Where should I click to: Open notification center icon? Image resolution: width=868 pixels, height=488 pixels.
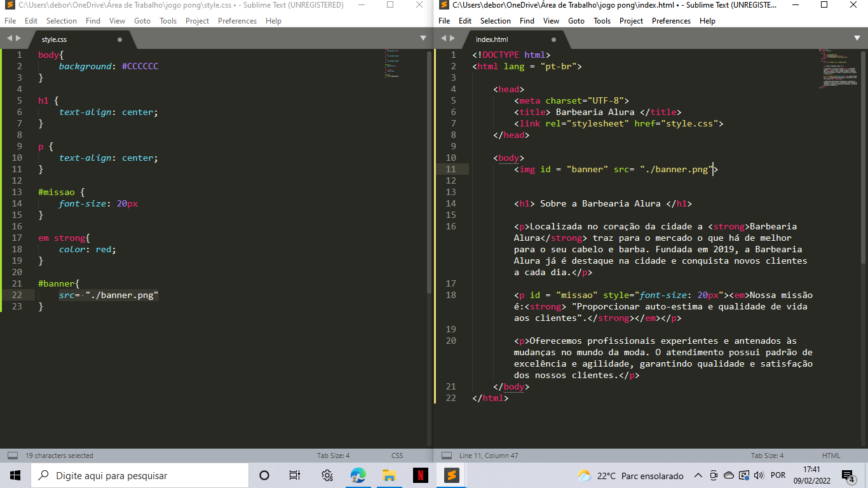(848, 475)
